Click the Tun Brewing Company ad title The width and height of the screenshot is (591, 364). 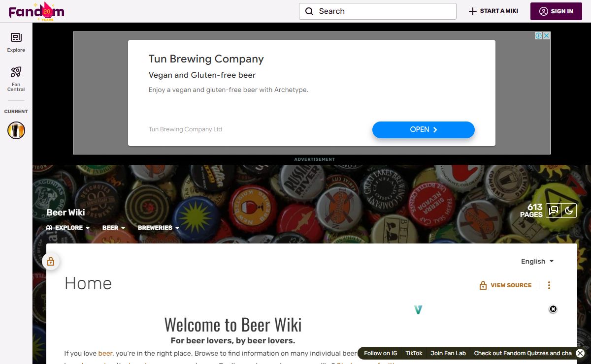tap(206, 59)
